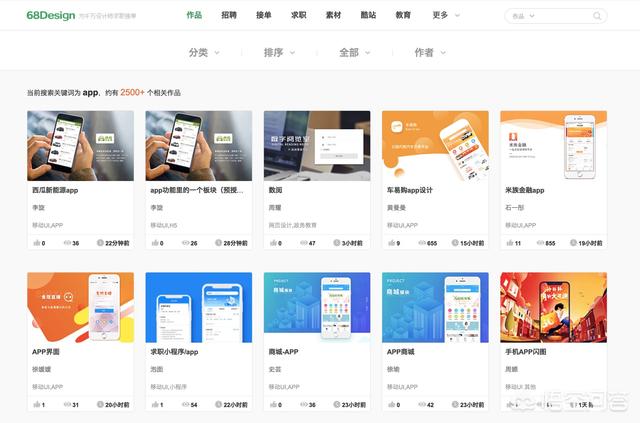This screenshot has height=423, width=640.
Task: Open the 数阅 title link
Action: point(276,190)
